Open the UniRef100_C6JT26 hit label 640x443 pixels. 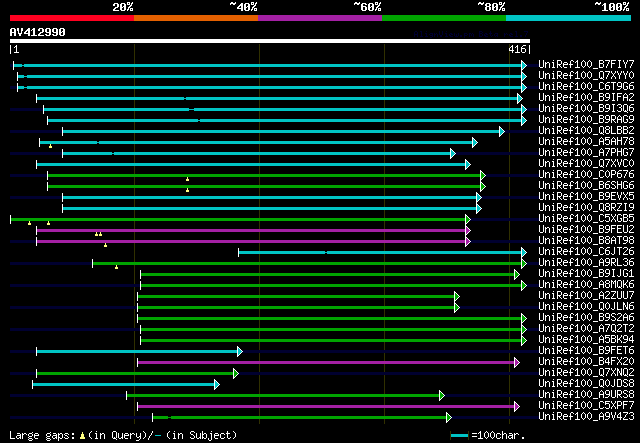click(586, 252)
